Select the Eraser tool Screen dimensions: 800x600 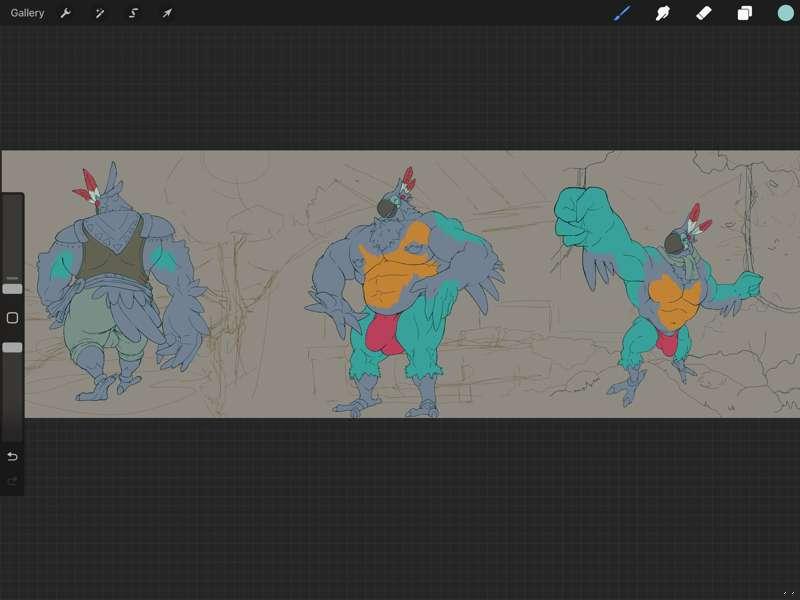click(x=704, y=13)
